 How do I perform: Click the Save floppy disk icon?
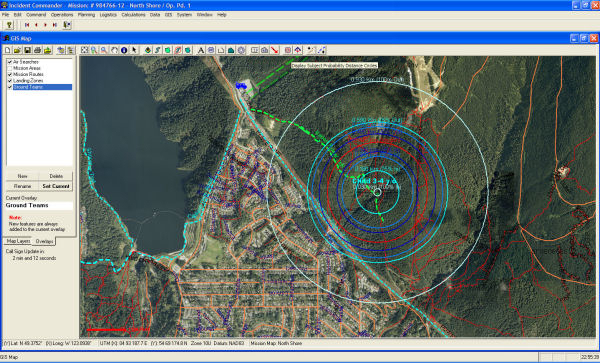point(27,50)
